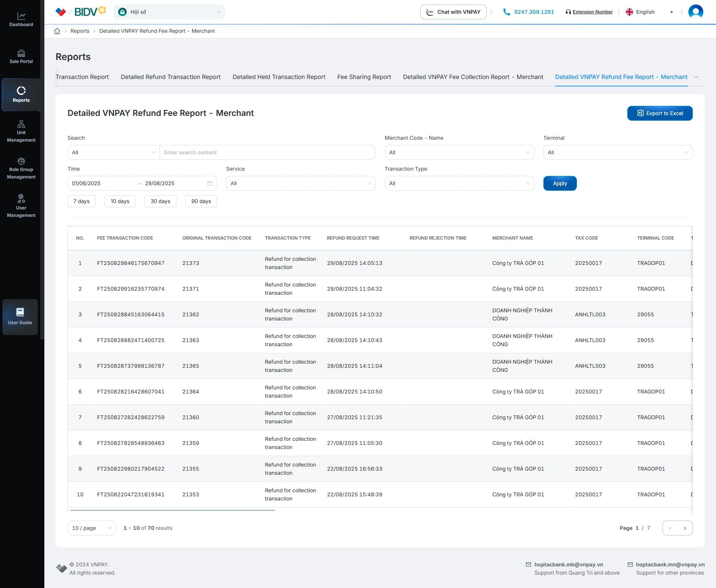
Task: Expand the Transaction Type dropdown
Action: (x=459, y=183)
